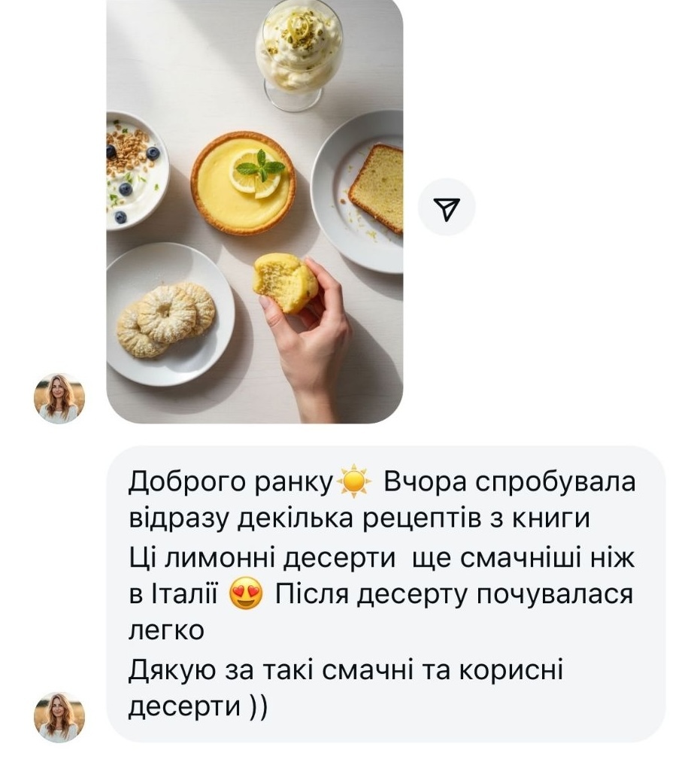Tap the heart-eyes emoji in the message
Screen dimensions: 700x768
click(246, 594)
